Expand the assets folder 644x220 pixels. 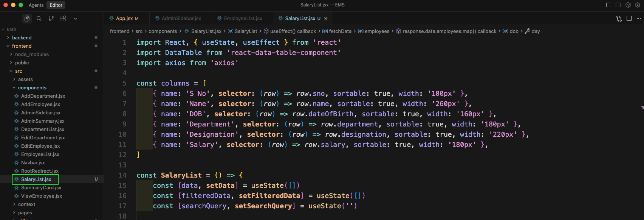click(x=25, y=79)
